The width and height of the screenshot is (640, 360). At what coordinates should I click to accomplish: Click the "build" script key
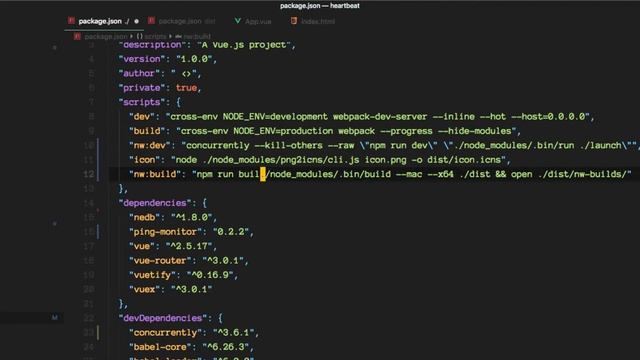click(147, 131)
